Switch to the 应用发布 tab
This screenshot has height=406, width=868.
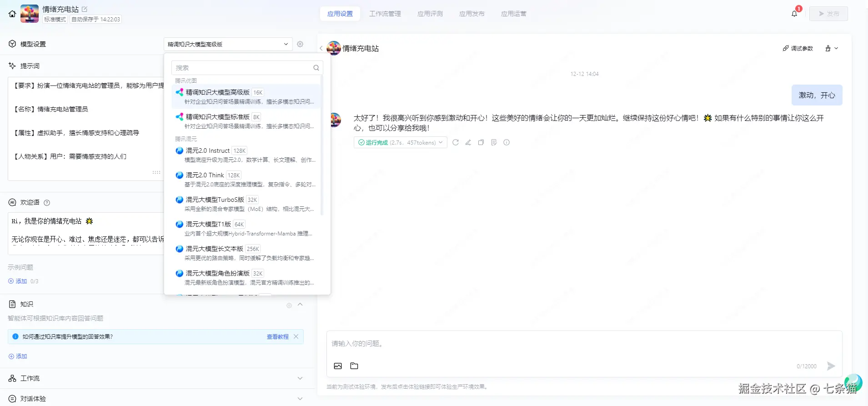click(x=472, y=14)
